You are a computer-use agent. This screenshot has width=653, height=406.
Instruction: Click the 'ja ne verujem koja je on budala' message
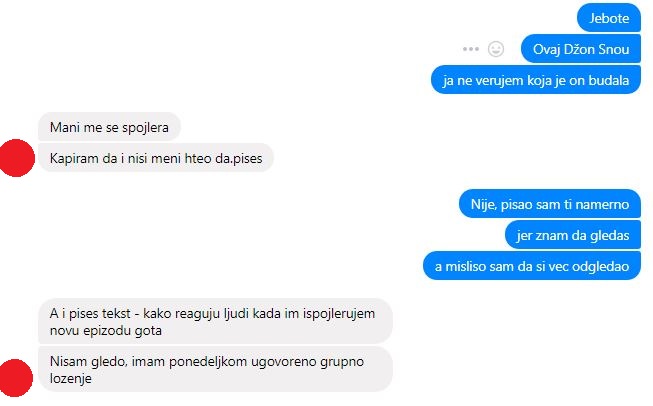(536, 80)
